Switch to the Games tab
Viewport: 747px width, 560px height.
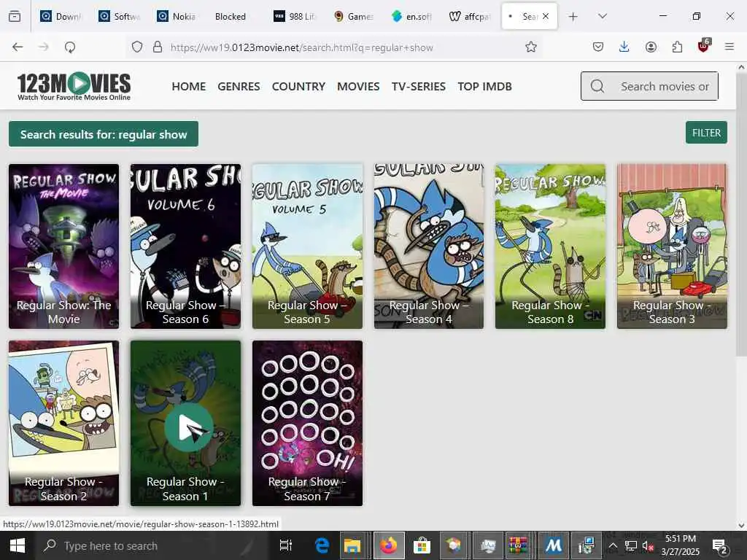tap(353, 17)
